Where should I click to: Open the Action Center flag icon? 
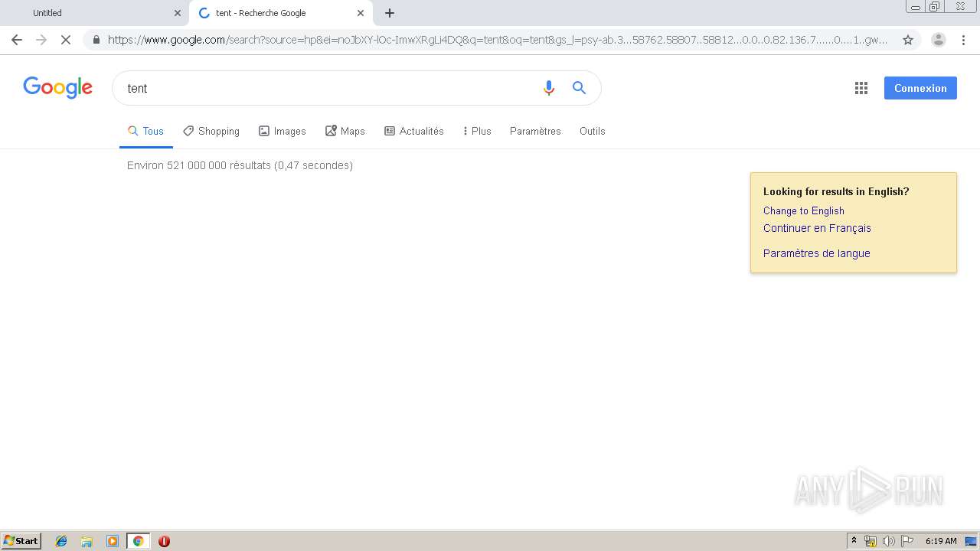coord(906,541)
